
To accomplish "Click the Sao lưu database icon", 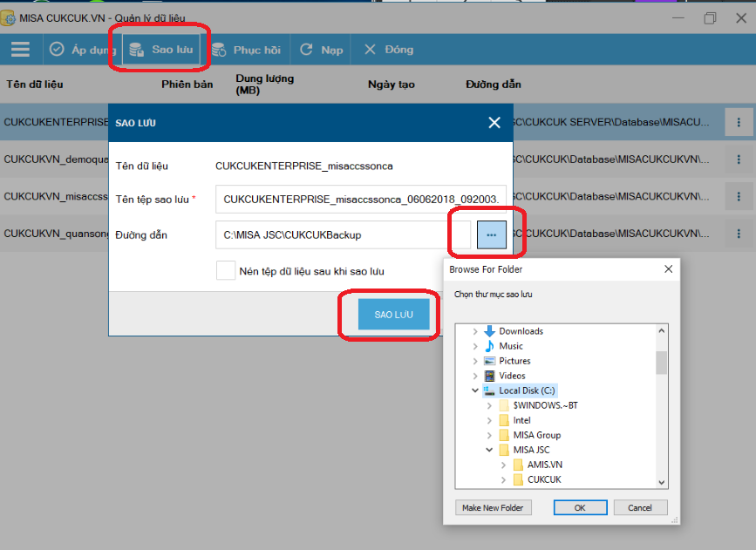I will point(136,50).
